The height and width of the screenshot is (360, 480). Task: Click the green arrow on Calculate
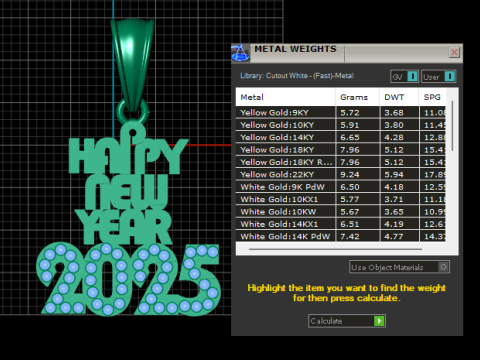(379, 321)
